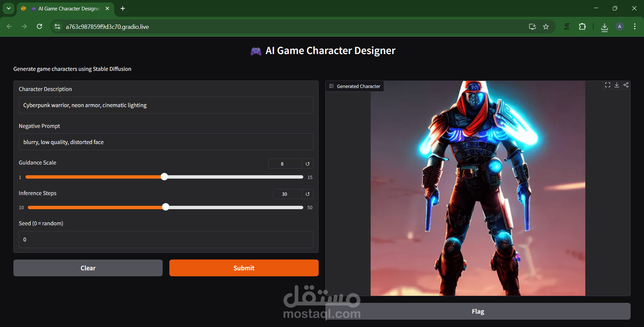The image size is (644, 327).
Task: Open Chrome profile avatar
Action: (x=620, y=27)
